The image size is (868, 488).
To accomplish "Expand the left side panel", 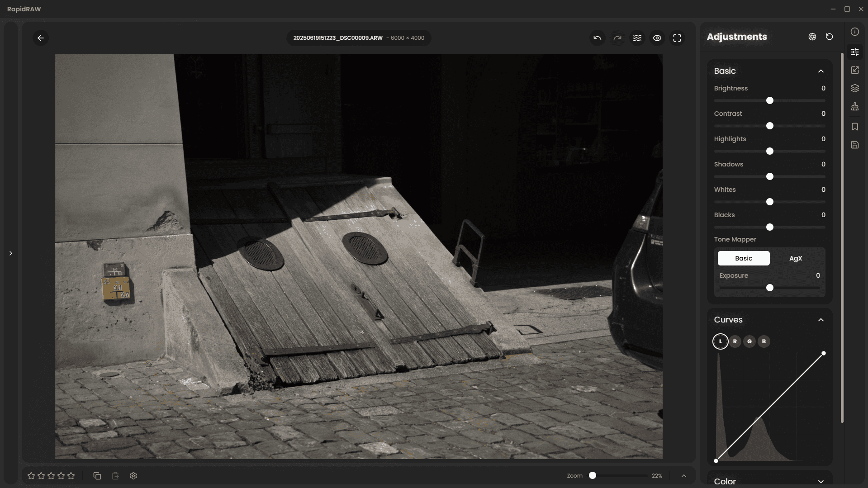I will (11, 253).
